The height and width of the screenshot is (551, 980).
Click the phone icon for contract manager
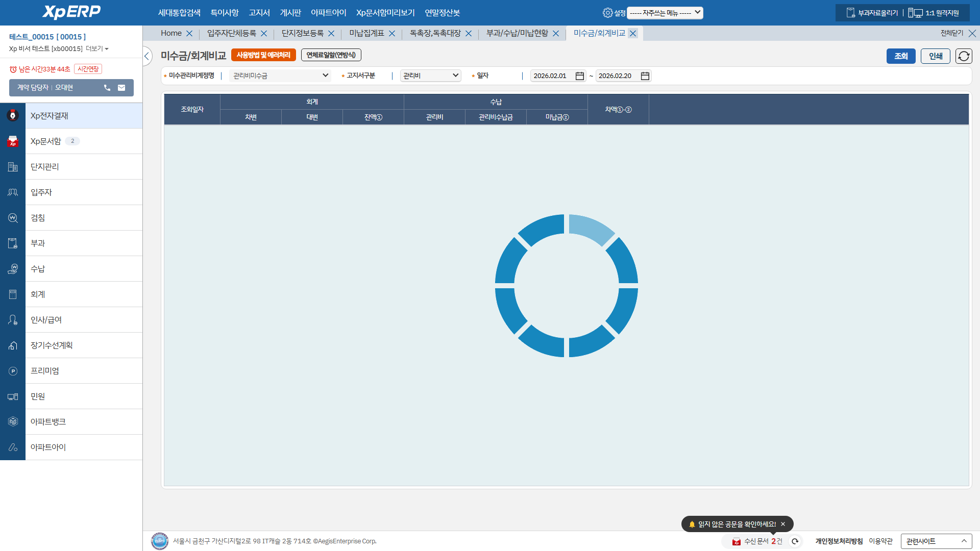tap(107, 88)
